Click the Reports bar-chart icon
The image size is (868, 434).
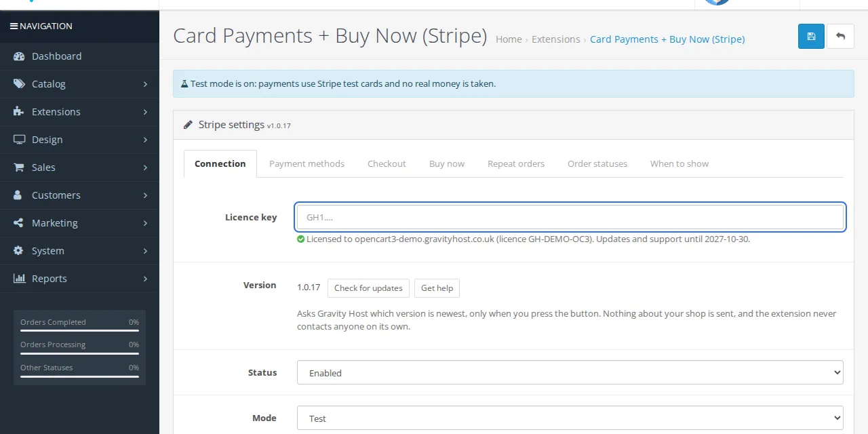tap(19, 279)
